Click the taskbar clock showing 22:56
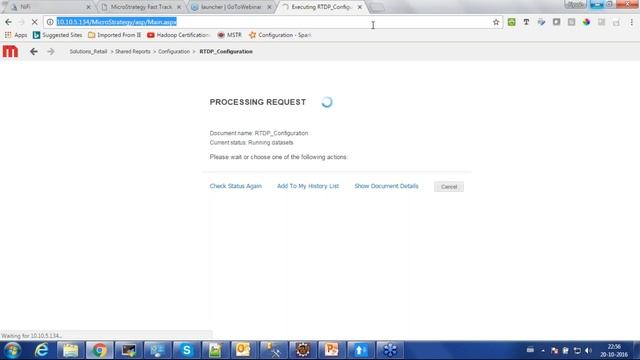Viewport: 640px width, 360px height. point(614,351)
